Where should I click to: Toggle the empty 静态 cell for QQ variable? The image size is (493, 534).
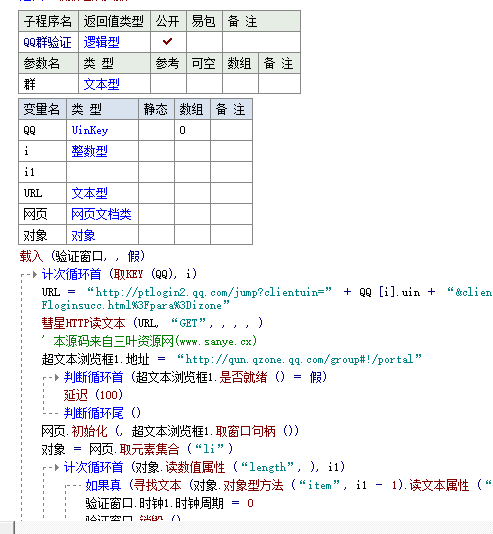point(156,130)
